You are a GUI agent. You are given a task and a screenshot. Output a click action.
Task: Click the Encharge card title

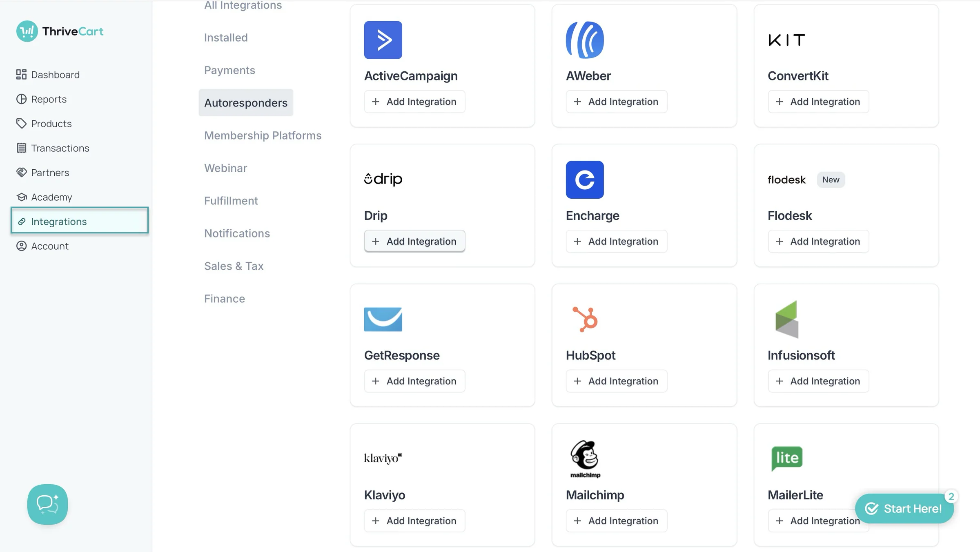(592, 215)
